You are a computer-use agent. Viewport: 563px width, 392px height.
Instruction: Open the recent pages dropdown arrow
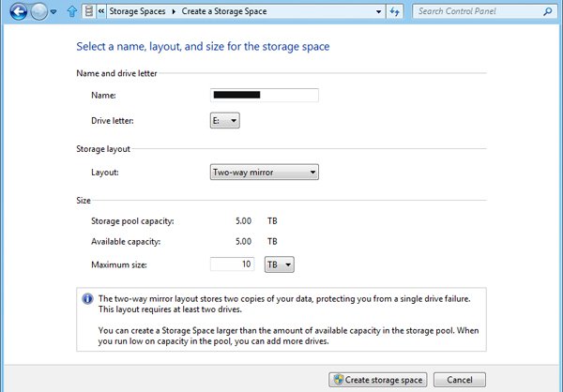point(54,12)
